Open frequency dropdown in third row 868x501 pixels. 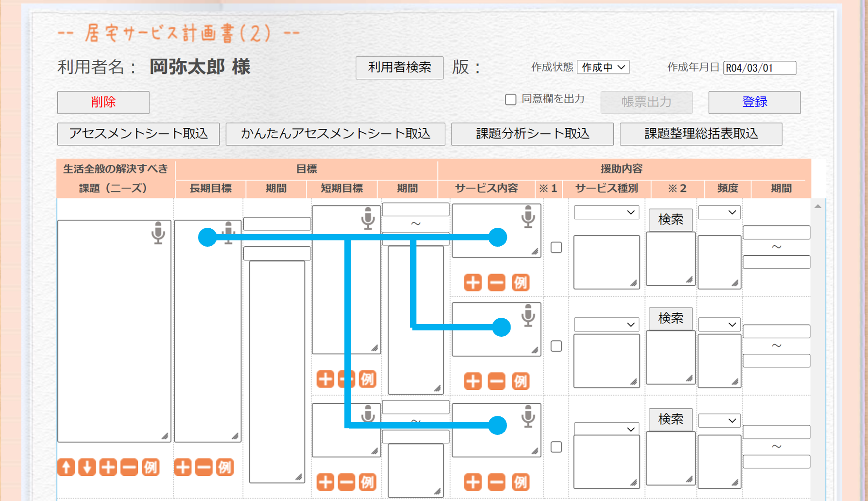719,421
